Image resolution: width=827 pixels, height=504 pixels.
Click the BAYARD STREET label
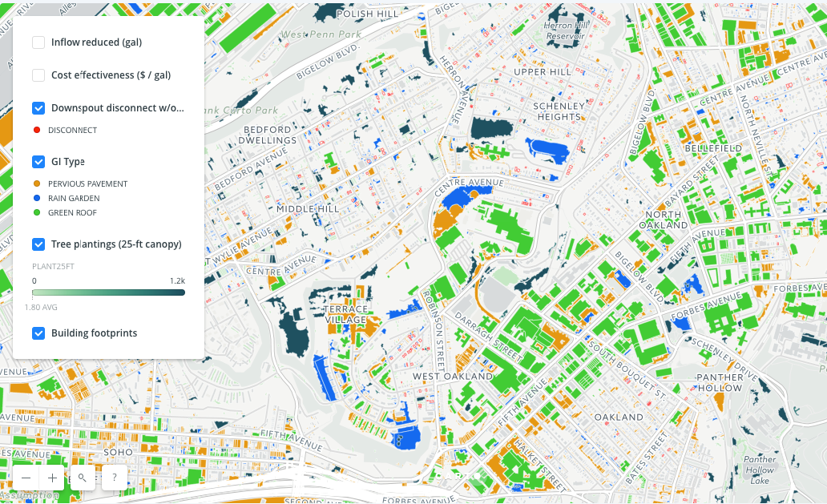tap(692, 183)
